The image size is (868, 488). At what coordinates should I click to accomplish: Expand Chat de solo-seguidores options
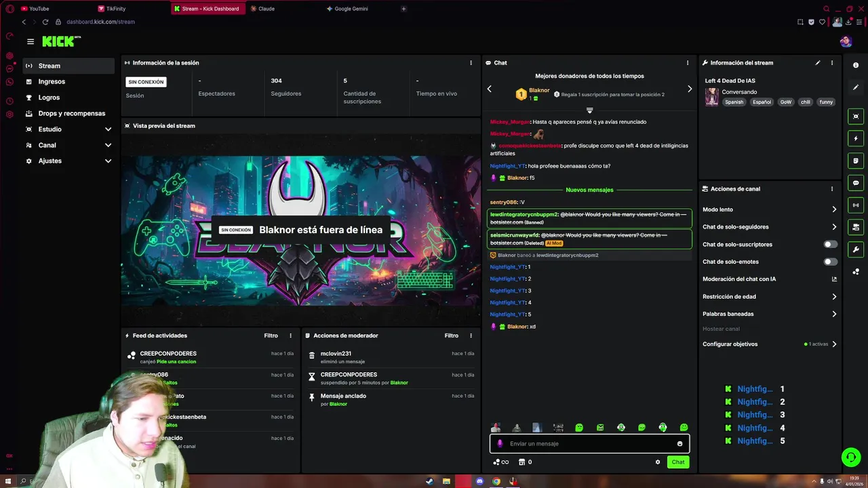pyautogui.click(x=834, y=227)
